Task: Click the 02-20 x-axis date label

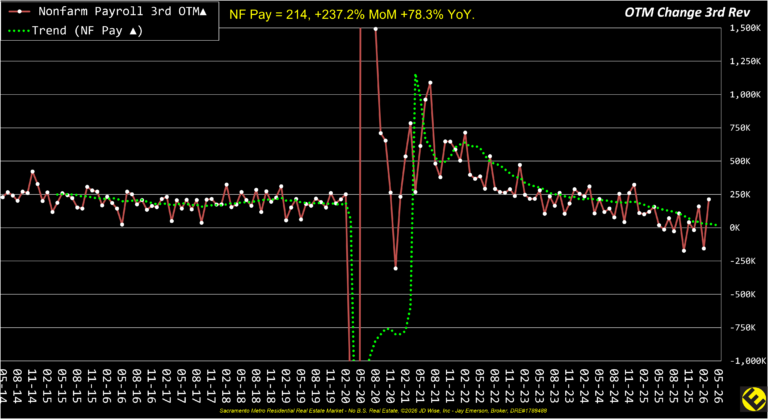Action: pos(345,386)
